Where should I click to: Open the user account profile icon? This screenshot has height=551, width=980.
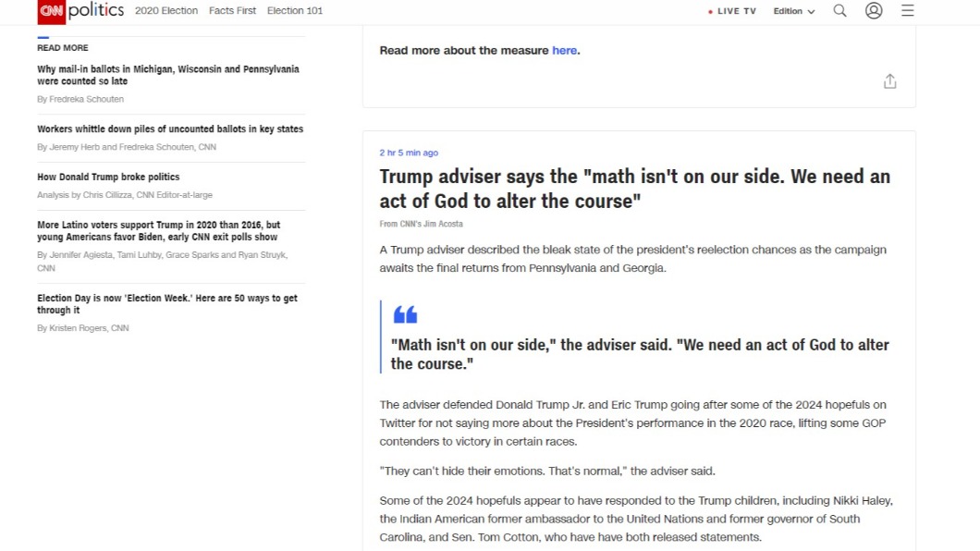[x=874, y=10]
